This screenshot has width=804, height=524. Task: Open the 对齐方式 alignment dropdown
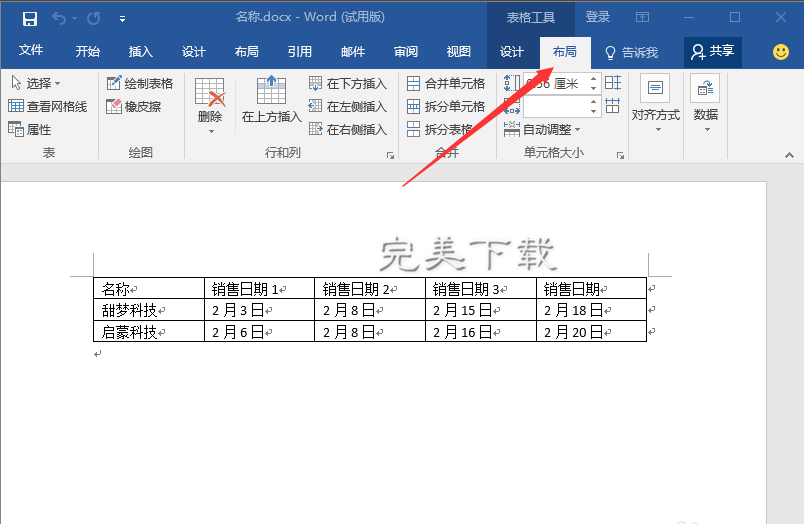click(656, 104)
